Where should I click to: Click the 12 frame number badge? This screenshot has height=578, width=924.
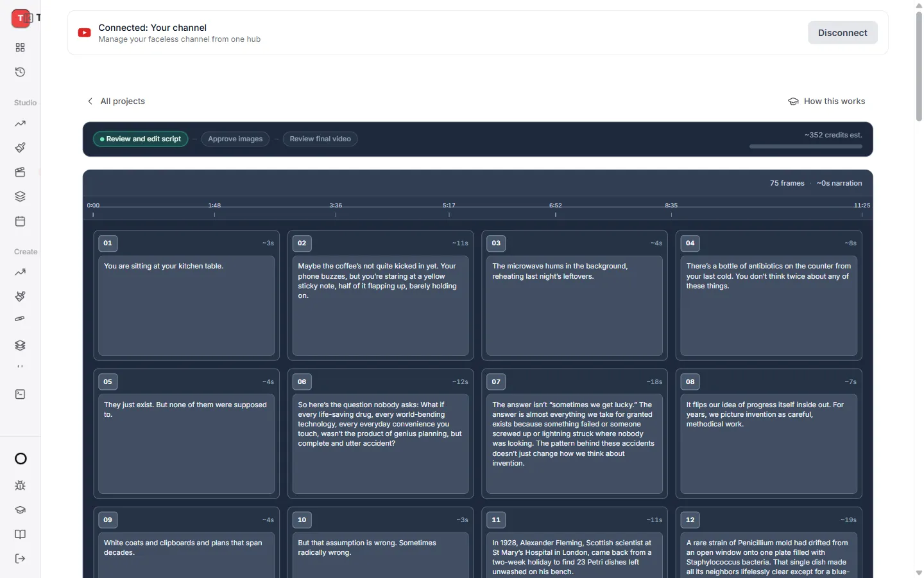pos(690,520)
